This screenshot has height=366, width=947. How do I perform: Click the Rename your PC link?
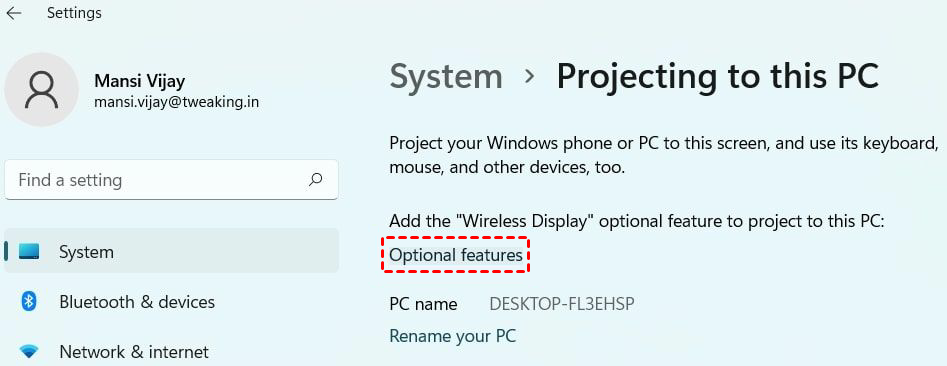pos(453,336)
